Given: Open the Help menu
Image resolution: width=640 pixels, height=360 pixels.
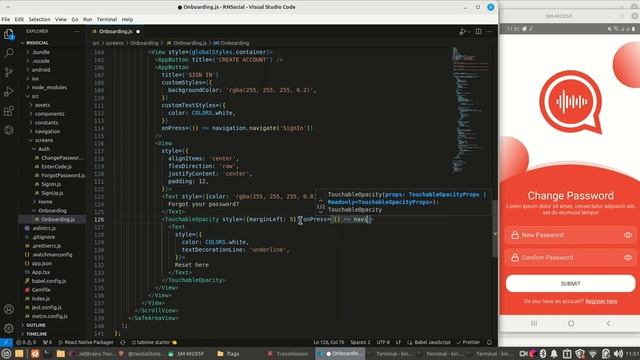Looking at the screenshot, I should (x=127, y=19).
